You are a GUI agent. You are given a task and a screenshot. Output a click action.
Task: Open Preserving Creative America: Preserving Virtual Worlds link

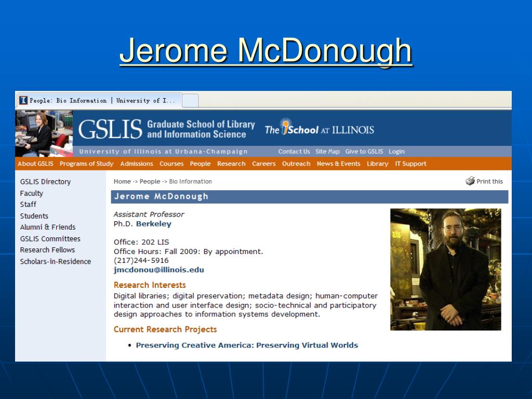(247, 345)
